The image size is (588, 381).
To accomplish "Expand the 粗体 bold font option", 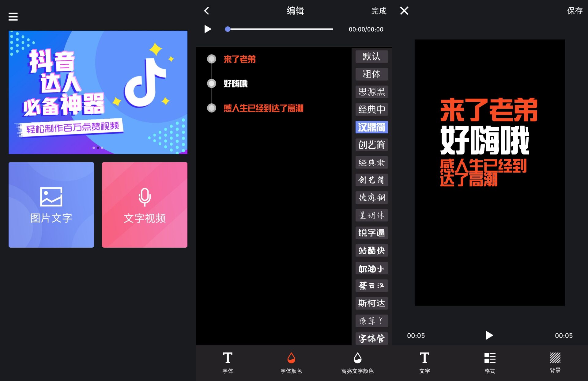I will coord(371,74).
